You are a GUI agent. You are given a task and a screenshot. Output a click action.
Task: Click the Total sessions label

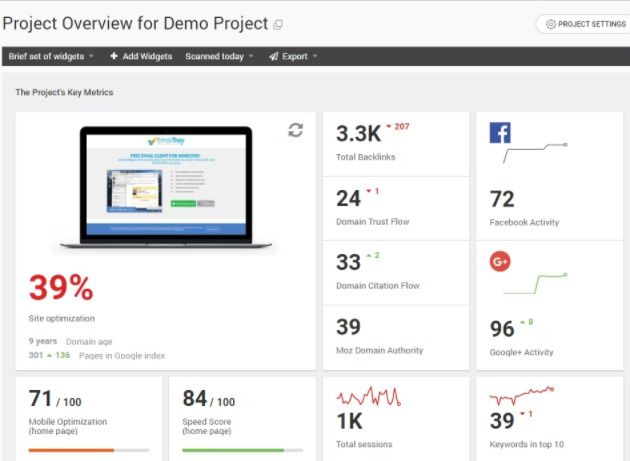tap(364, 444)
